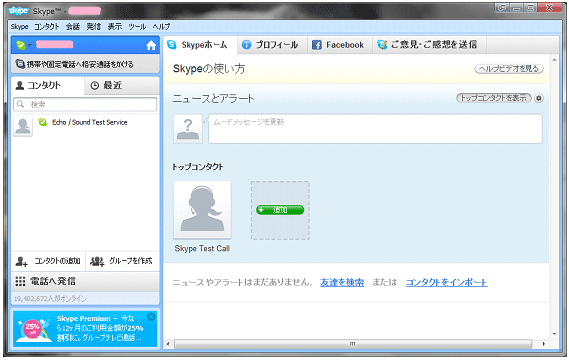The image size is (569, 360).
Task: Click the blue info icon on プロフィール tab
Action: click(246, 45)
